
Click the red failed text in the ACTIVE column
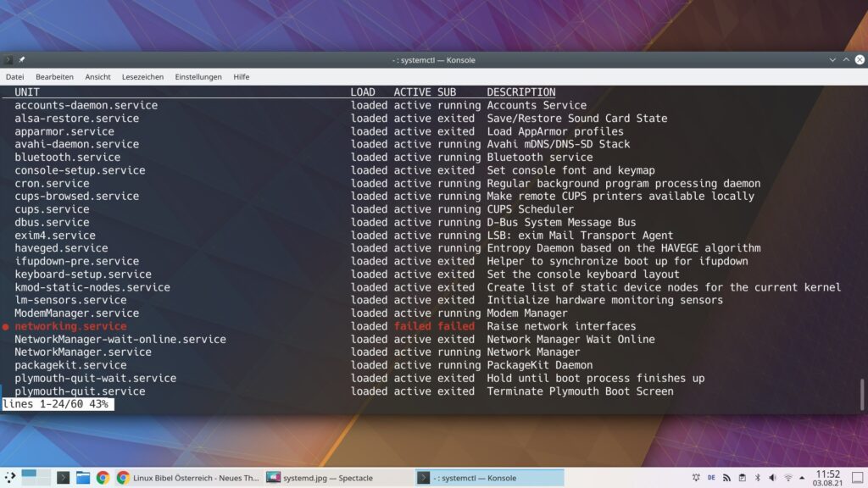coord(413,326)
